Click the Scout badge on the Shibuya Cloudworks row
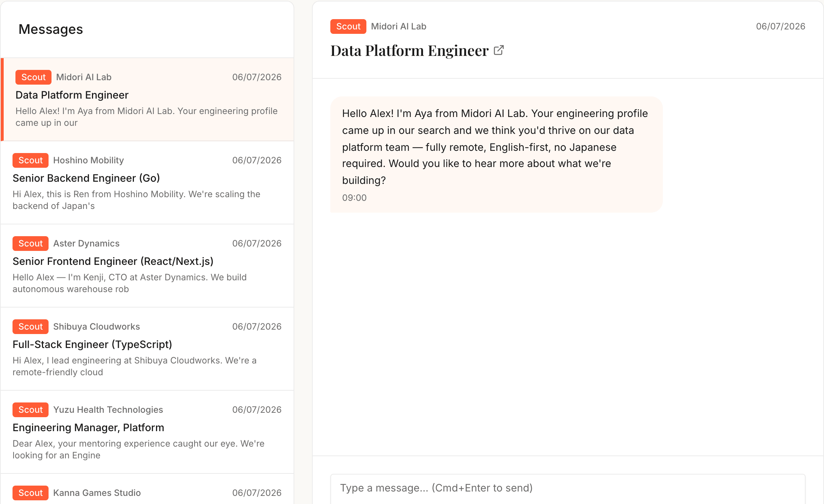Viewport: 824px width, 504px height. coord(31,327)
